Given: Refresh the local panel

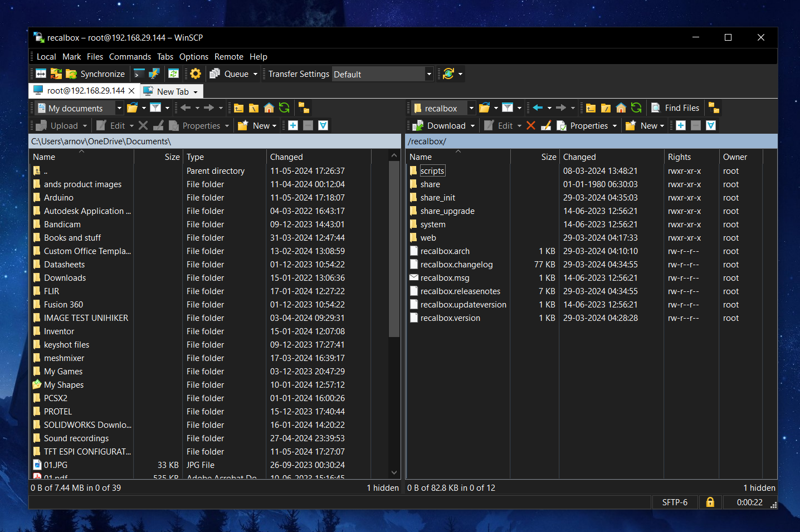Looking at the screenshot, I should point(284,108).
